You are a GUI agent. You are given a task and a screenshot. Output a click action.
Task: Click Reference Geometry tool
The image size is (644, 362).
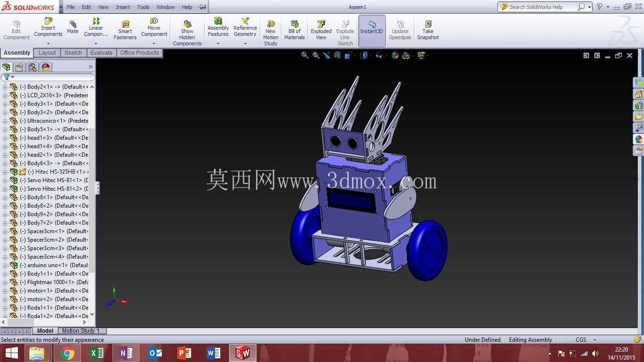click(245, 27)
